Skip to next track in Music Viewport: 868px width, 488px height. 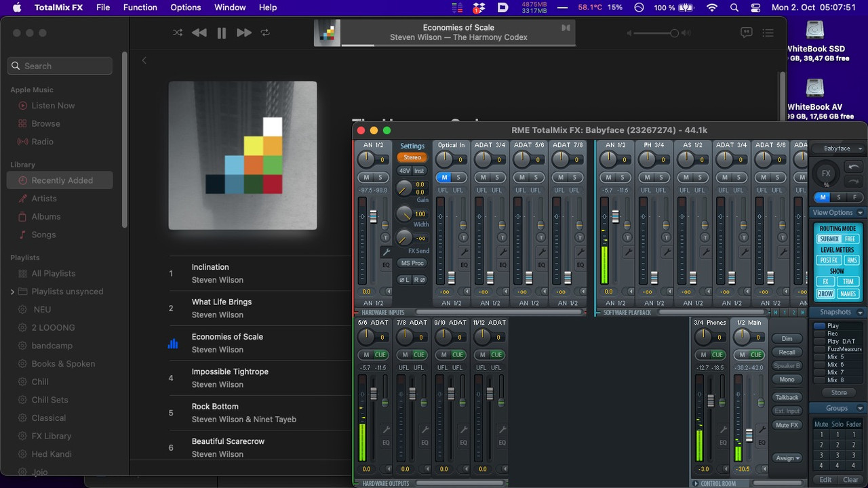pos(244,33)
